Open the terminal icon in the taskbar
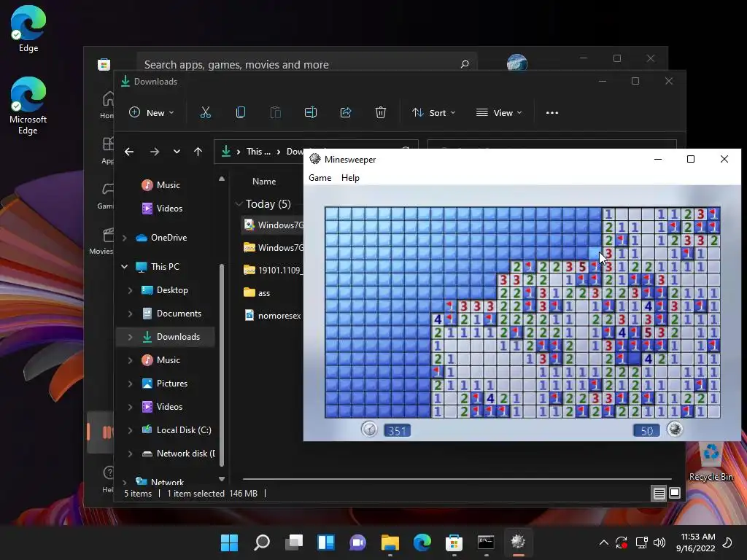The height and width of the screenshot is (560, 747). (486, 542)
